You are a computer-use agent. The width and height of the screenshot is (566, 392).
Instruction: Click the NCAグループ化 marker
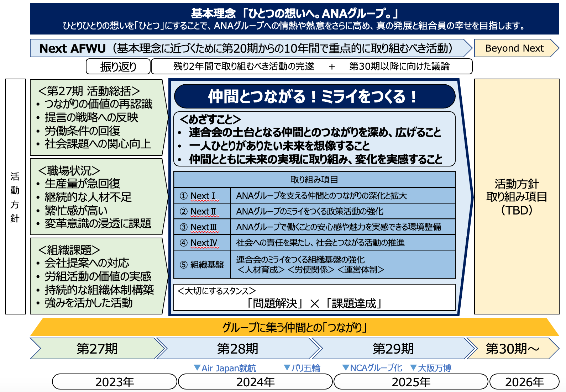pos(372,368)
